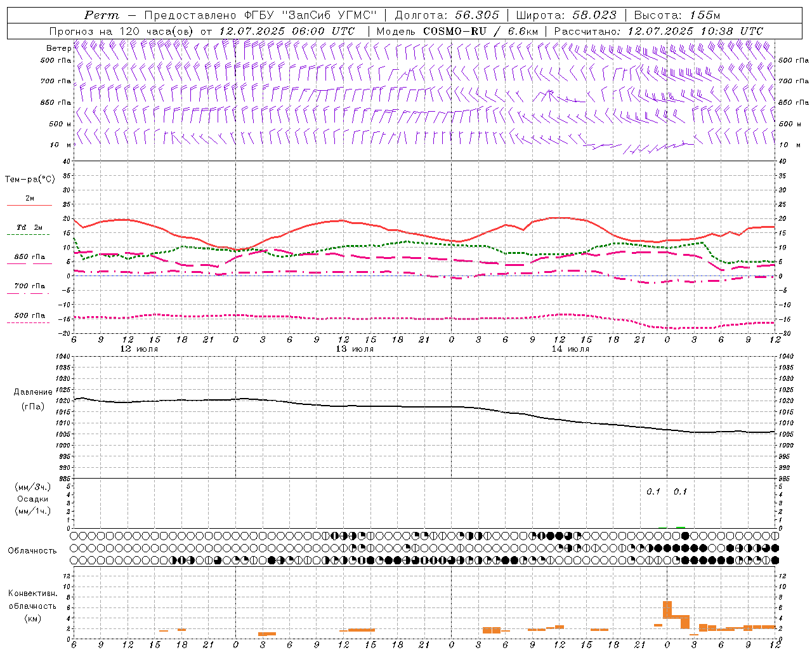Click '985' on the right pressure axis

pyautogui.click(x=785, y=479)
